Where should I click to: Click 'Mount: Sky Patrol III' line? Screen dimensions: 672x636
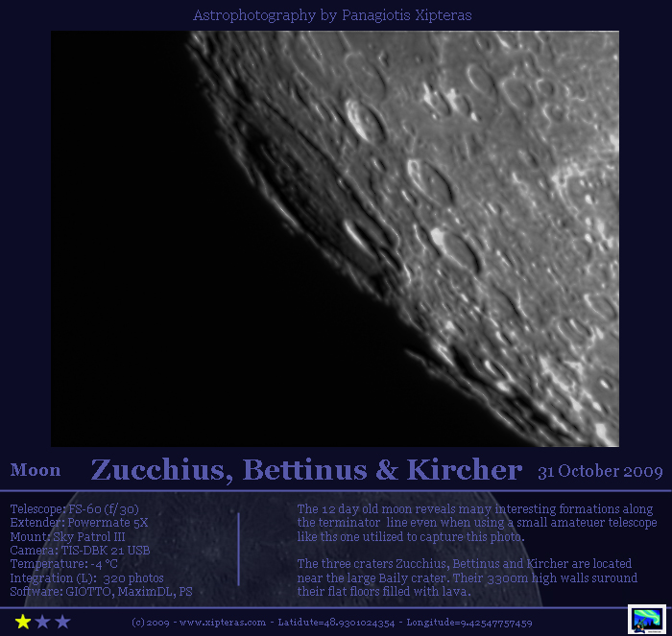68,536
